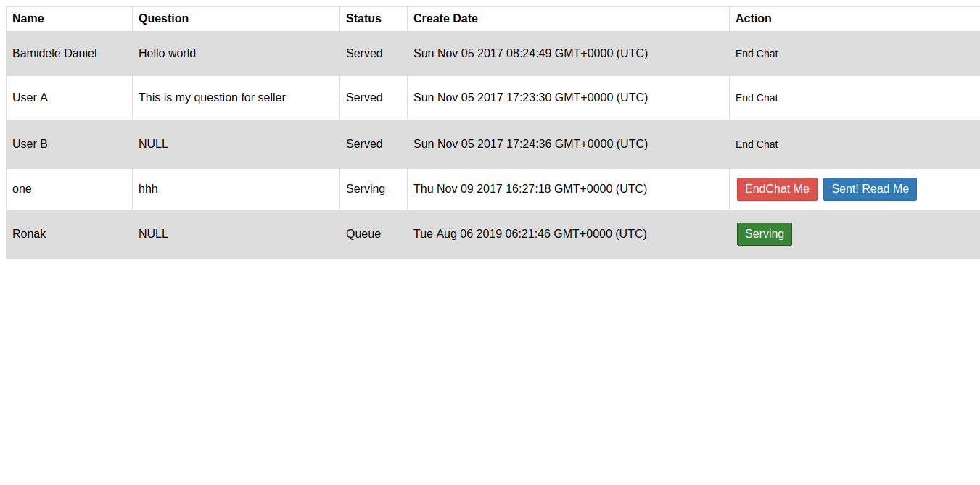Click the Queue status for Ronak

coord(363,234)
